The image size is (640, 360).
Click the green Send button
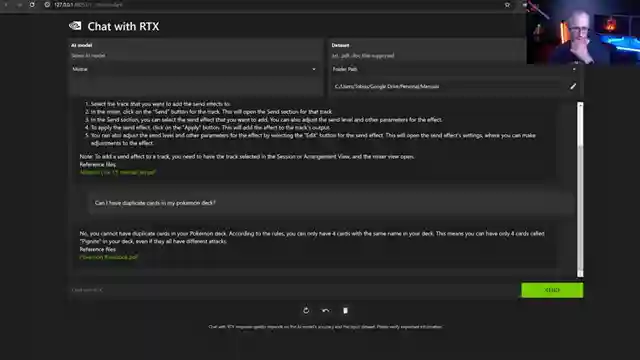tap(552, 290)
